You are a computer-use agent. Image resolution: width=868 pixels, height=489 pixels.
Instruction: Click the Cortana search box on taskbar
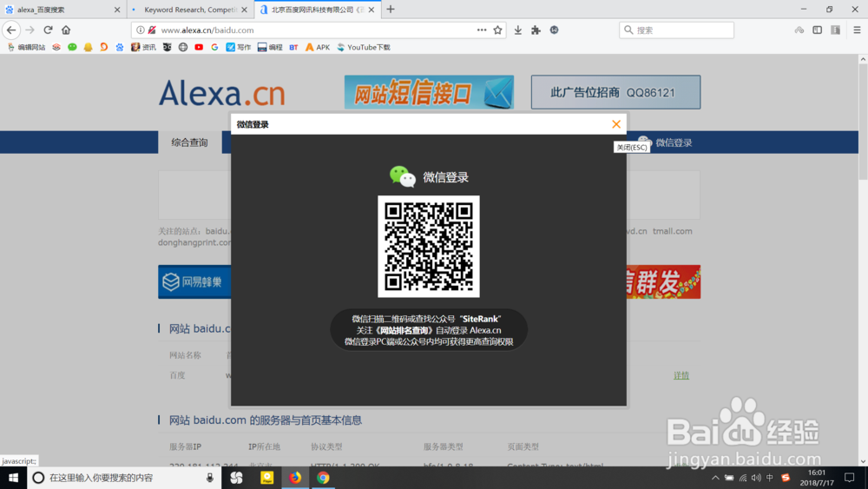coord(124,478)
